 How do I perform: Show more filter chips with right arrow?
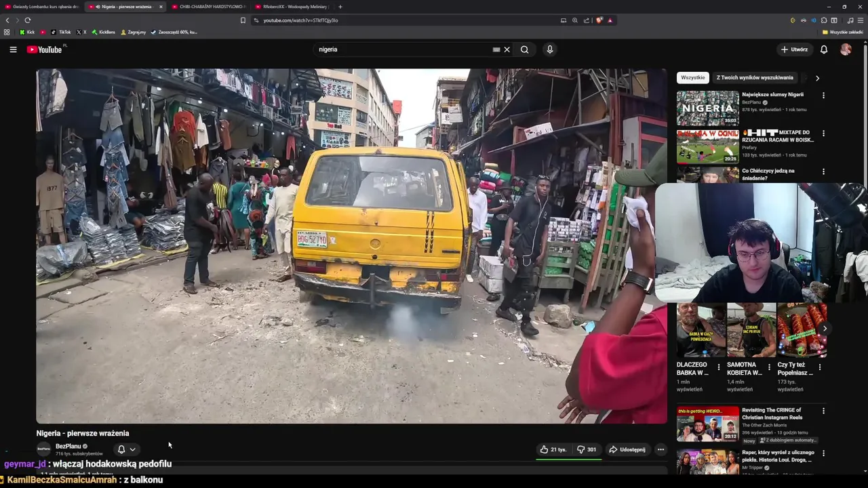pos(817,78)
